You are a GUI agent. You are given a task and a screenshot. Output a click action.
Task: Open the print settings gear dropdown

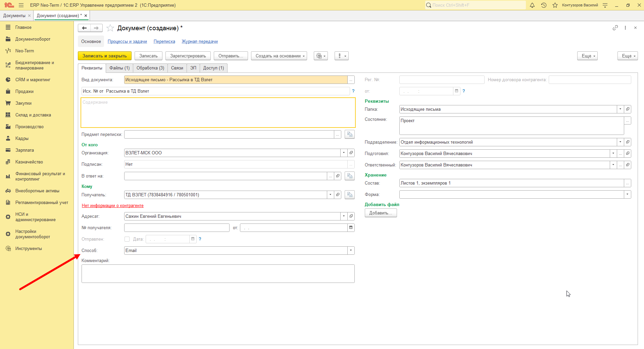(321, 56)
